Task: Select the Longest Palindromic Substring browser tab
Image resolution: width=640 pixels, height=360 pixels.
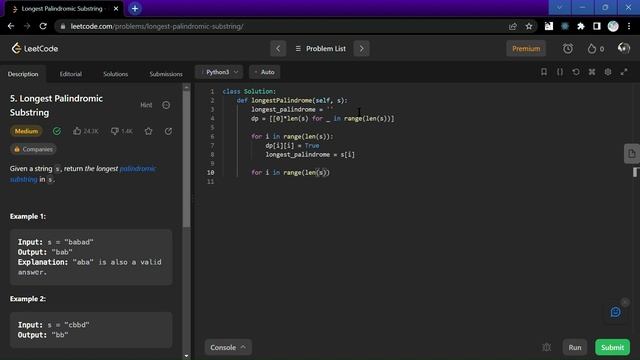Action: [62, 9]
